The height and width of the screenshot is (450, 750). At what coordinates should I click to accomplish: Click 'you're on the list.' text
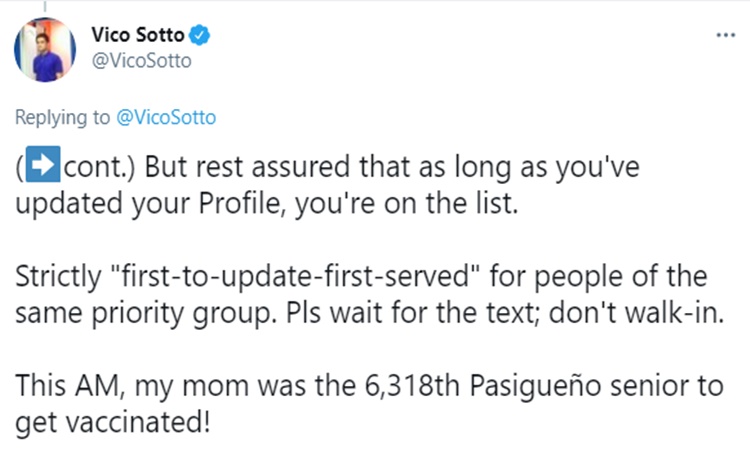(x=407, y=204)
